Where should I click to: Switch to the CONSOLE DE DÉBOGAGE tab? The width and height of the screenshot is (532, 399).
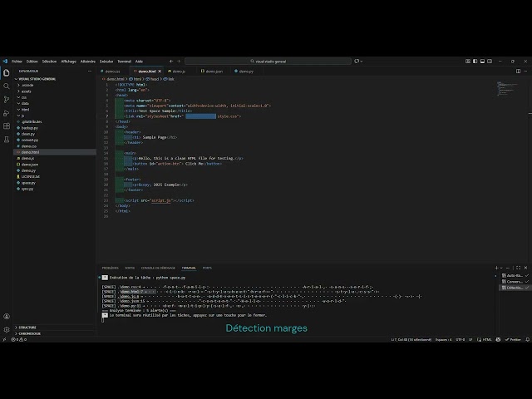click(x=158, y=268)
